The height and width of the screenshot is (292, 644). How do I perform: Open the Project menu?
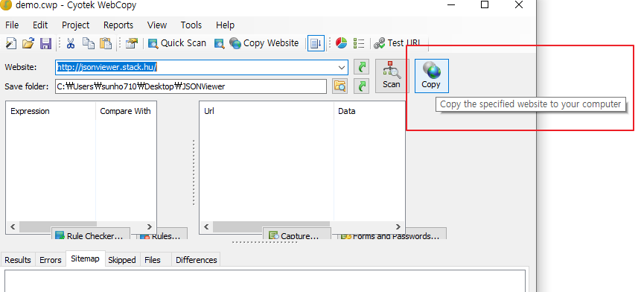tap(76, 25)
